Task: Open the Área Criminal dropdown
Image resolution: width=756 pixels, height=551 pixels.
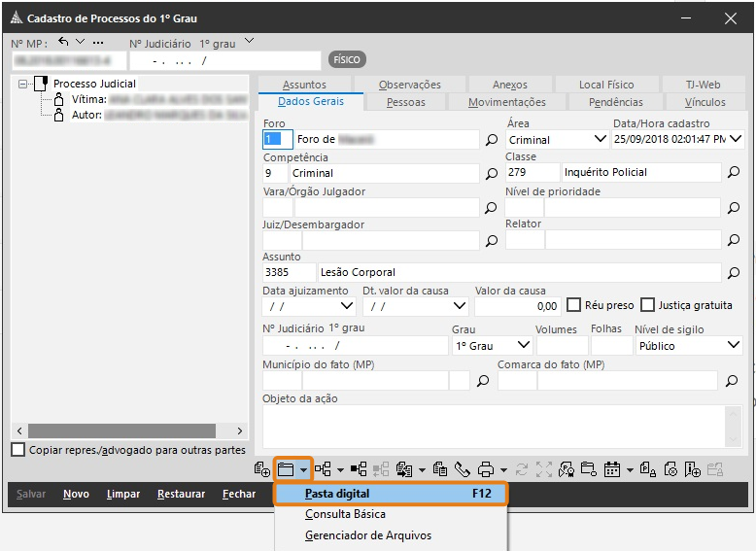Action: click(600, 139)
